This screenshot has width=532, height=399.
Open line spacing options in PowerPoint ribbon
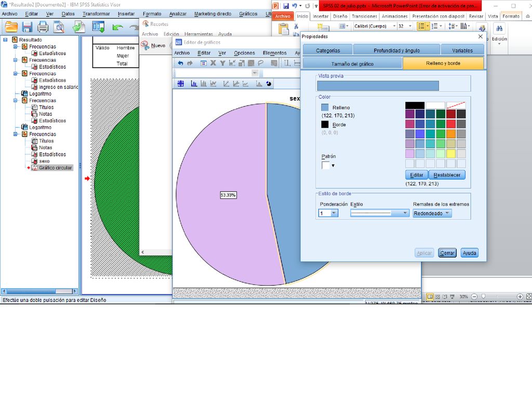[x=453, y=26]
